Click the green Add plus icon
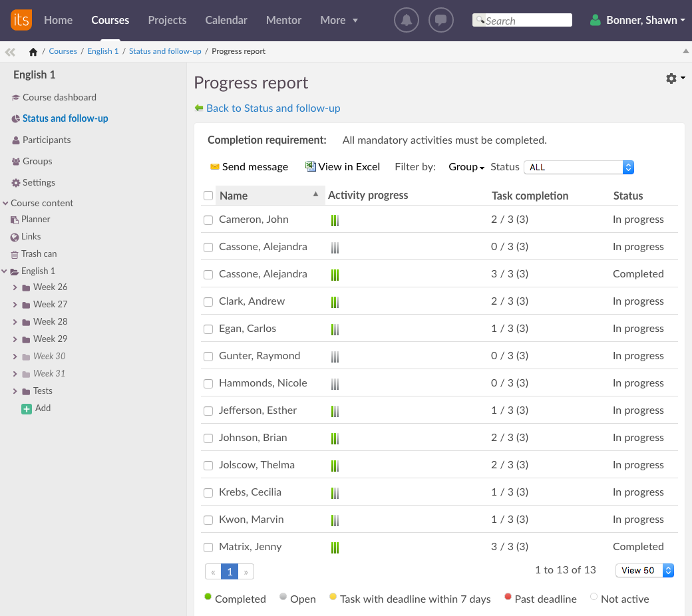This screenshot has height=616, width=692. (27, 408)
